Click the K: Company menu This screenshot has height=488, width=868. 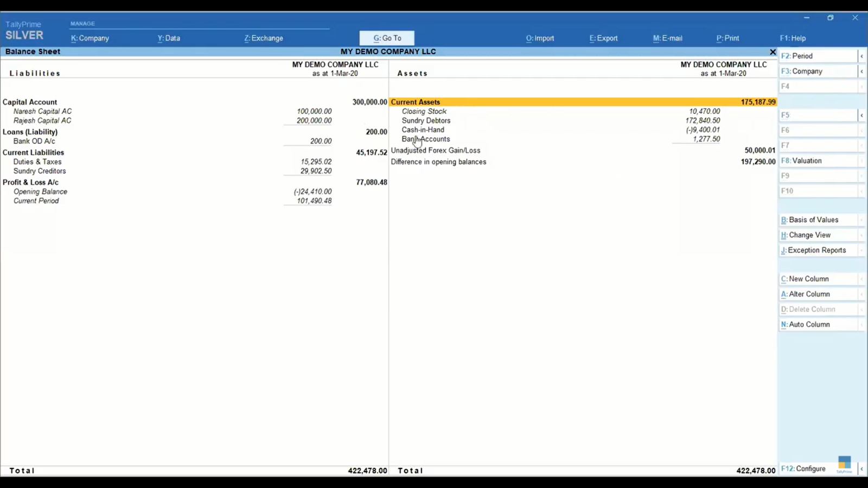[x=90, y=38]
